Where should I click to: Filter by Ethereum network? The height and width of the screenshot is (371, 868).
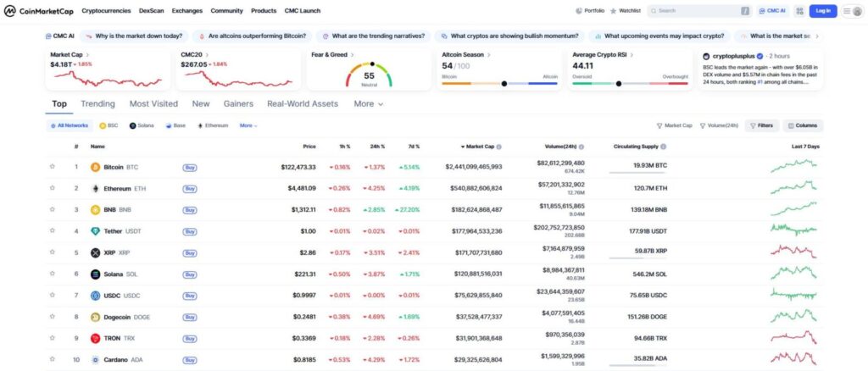coord(213,125)
